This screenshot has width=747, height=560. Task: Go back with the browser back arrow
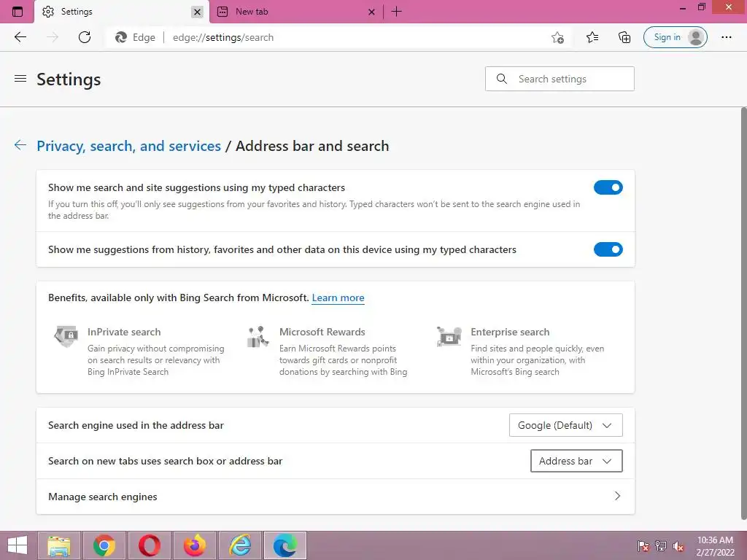pos(20,37)
